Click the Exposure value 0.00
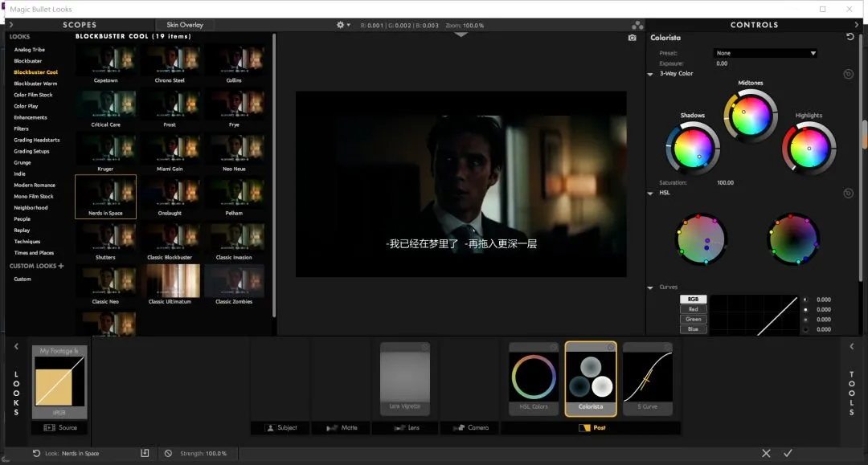 point(722,63)
